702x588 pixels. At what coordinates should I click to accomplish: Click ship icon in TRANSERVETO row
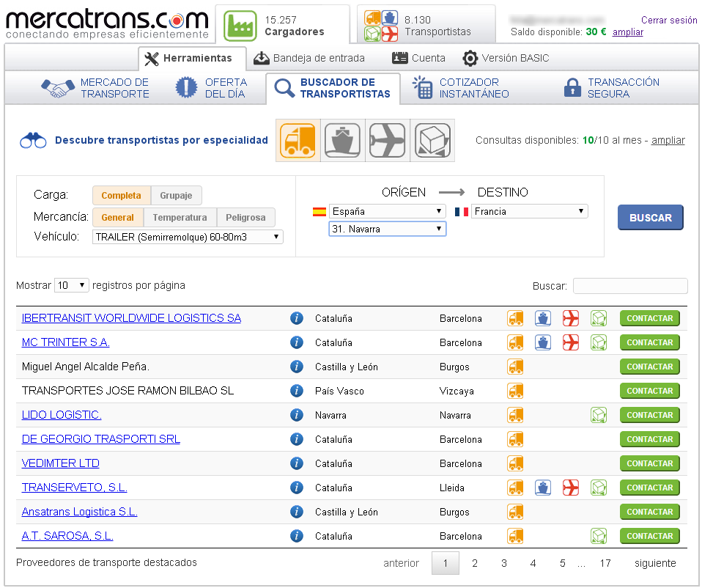click(x=543, y=488)
